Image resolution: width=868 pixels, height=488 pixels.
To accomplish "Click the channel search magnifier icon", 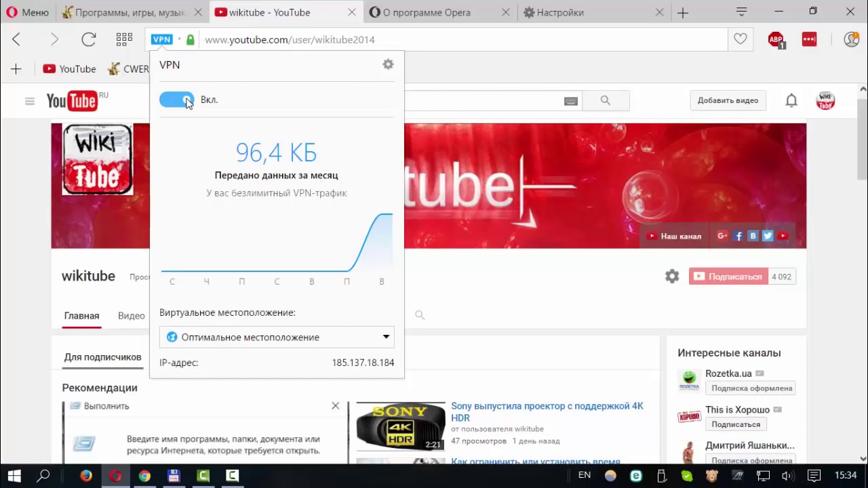I will [x=420, y=315].
